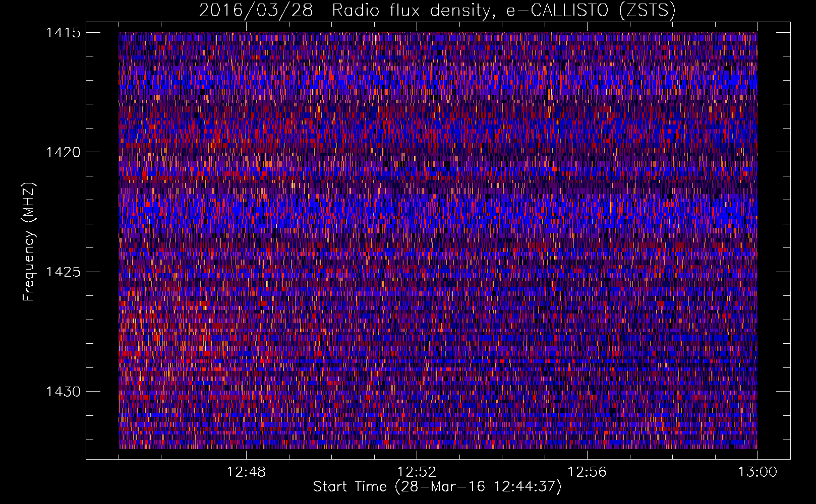The image size is (816, 504).
Task: Click the 1430 frequency tick label
Action: pyautogui.click(x=64, y=392)
